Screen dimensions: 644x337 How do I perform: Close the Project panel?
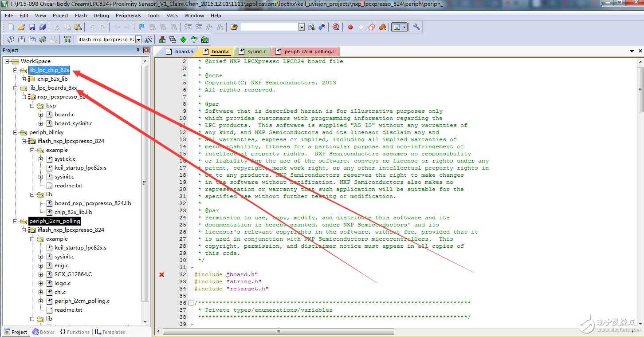click(146, 50)
